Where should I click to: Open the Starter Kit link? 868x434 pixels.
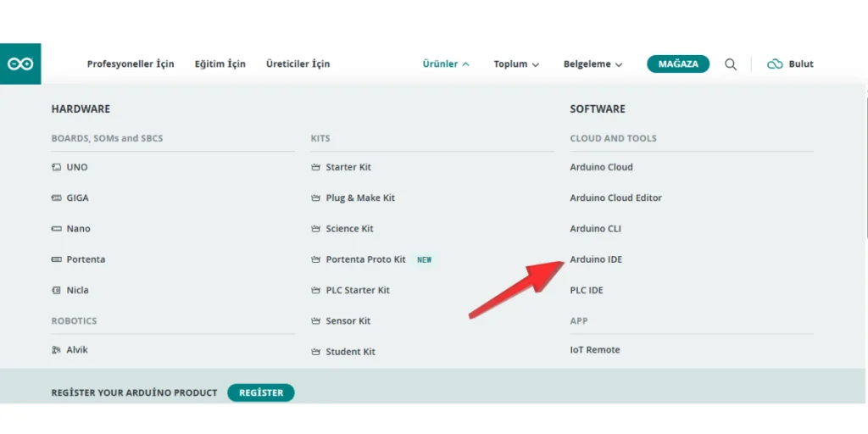click(x=348, y=167)
